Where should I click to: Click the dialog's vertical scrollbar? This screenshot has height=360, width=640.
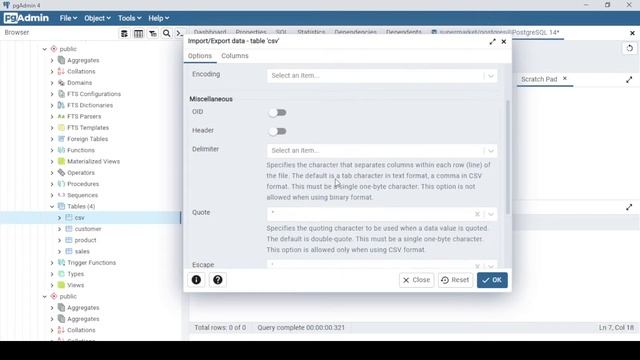coord(508,157)
